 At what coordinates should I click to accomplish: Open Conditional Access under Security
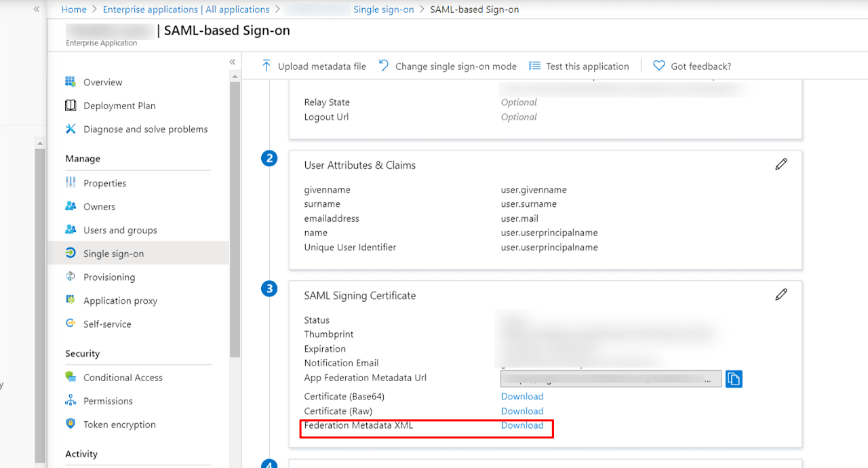click(x=123, y=378)
